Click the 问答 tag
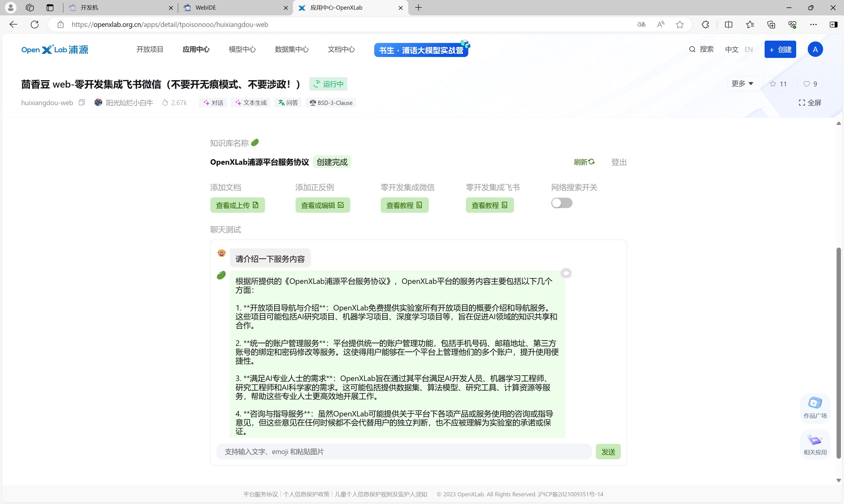Screen dimensions: 844x504 click(288, 103)
